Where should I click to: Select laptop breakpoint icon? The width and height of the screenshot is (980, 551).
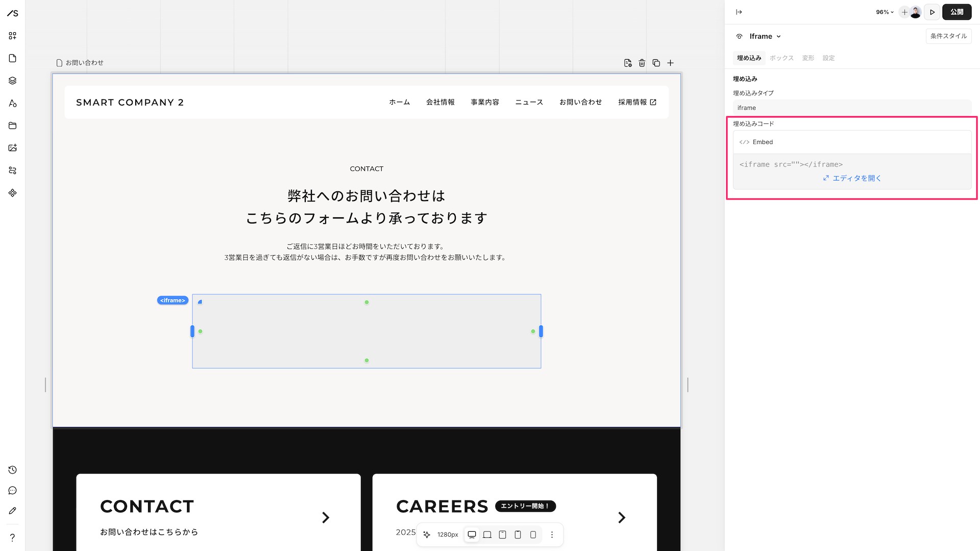click(487, 535)
